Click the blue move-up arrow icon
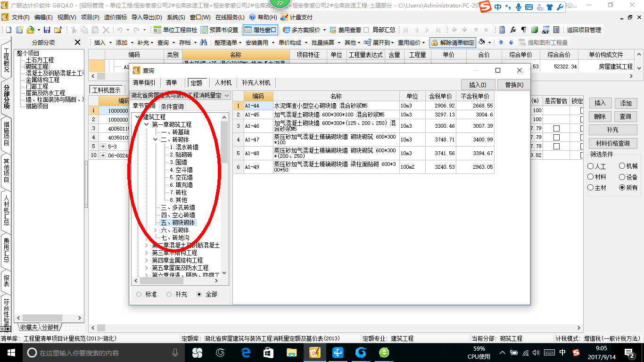Screen dimensions: 644x362 click(x=501, y=42)
